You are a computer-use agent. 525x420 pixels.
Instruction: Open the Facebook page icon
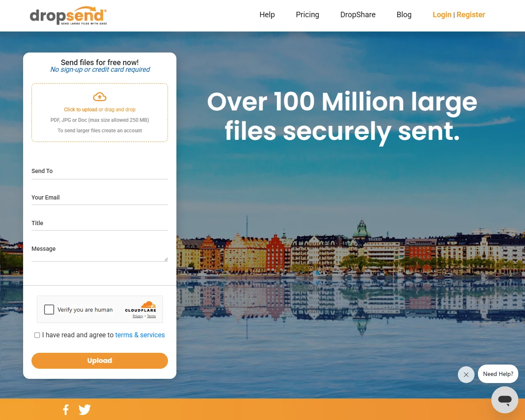pyautogui.click(x=66, y=409)
